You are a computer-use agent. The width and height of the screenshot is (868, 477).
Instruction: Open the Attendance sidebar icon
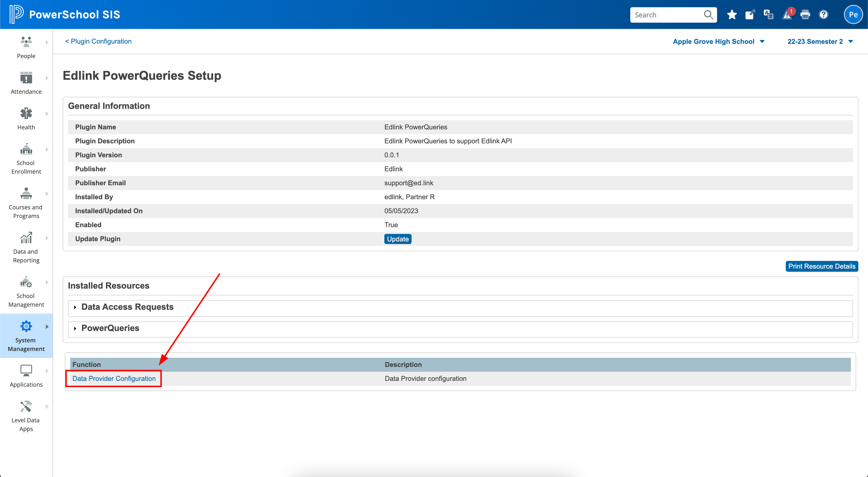tap(26, 77)
